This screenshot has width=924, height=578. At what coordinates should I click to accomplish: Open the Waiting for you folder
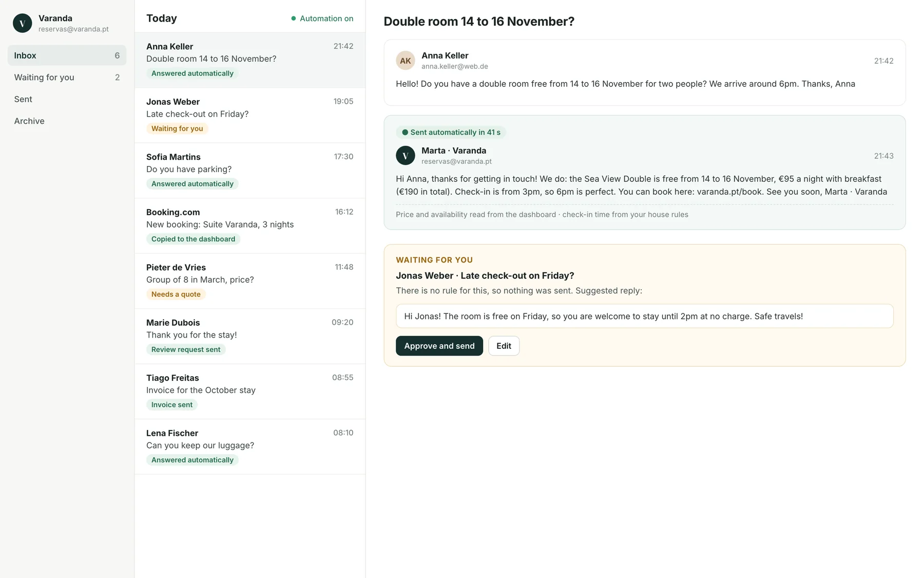click(x=67, y=78)
